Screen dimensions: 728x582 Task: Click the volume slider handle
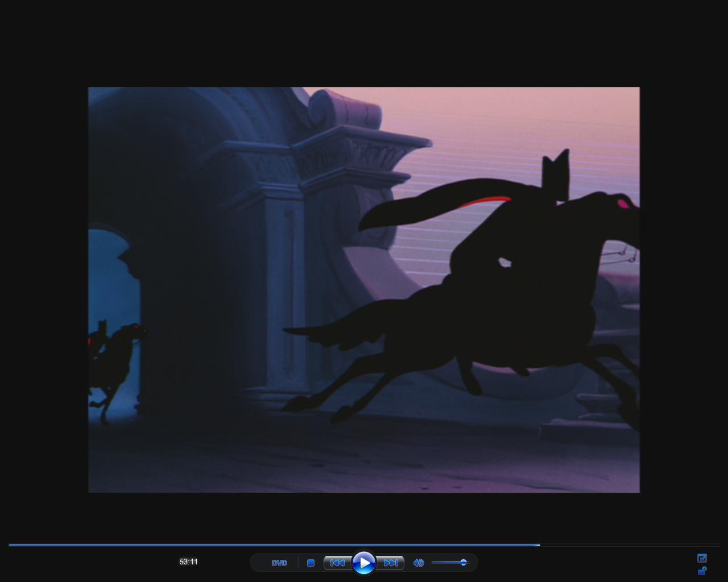[x=464, y=563]
